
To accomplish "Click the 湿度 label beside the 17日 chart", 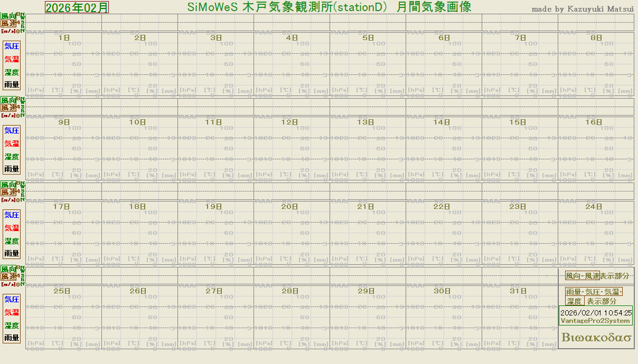I will coord(12,241).
